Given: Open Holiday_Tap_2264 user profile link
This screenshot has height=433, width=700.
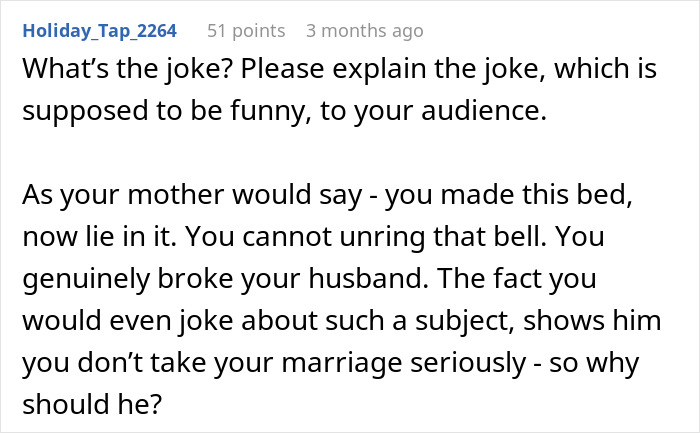Looking at the screenshot, I should click(x=99, y=31).
